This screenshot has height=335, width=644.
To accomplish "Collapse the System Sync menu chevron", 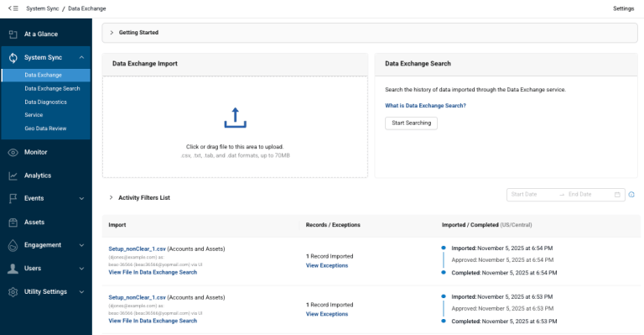I will (x=81, y=58).
